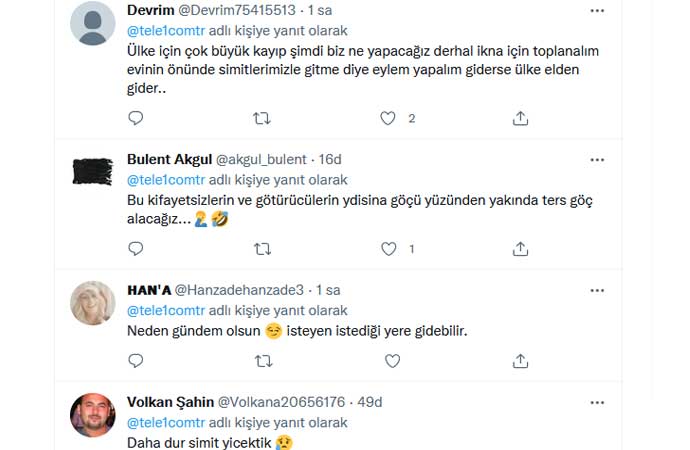Reply to HAN'A's tweet
The width and height of the screenshot is (690, 450).
pos(137,360)
